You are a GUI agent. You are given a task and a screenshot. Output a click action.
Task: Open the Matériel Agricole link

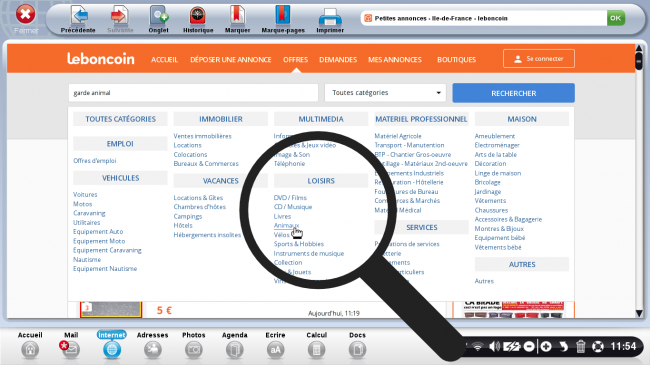tap(398, 136)
